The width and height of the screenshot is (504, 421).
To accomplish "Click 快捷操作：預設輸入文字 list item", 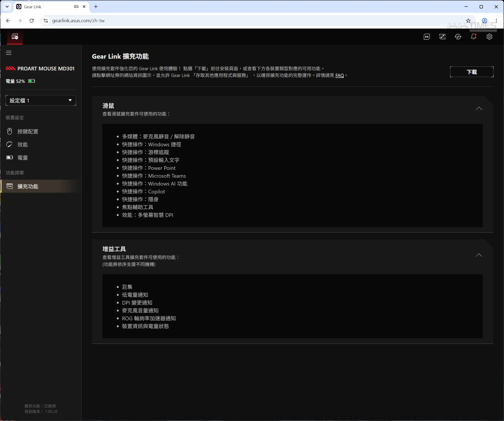I will [151, 160].
